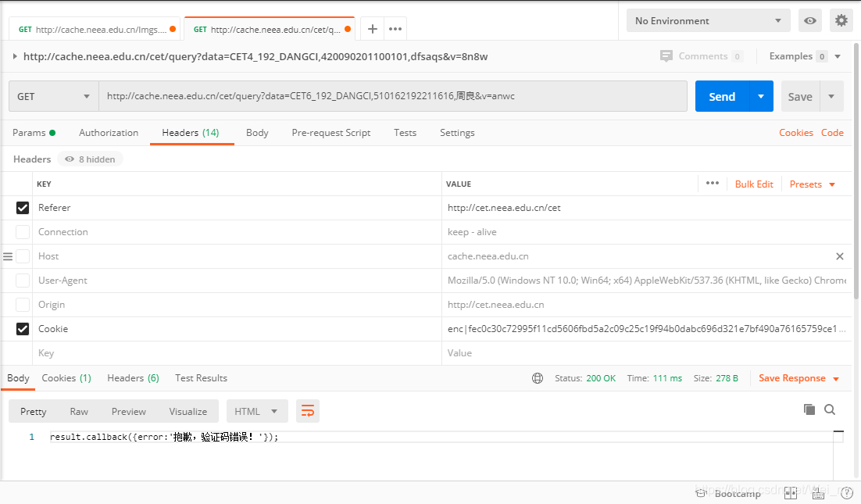The height and width of the screenshot is (504, 861).
Task: Enable the Origin header checkbox
Action: (23, 305)
